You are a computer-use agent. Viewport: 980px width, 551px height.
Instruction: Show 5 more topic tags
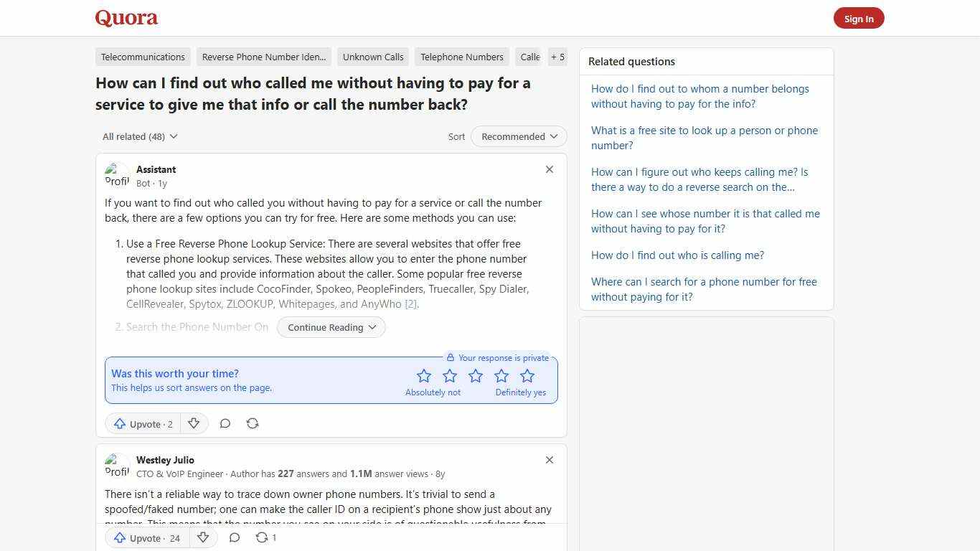click(557, 57)
